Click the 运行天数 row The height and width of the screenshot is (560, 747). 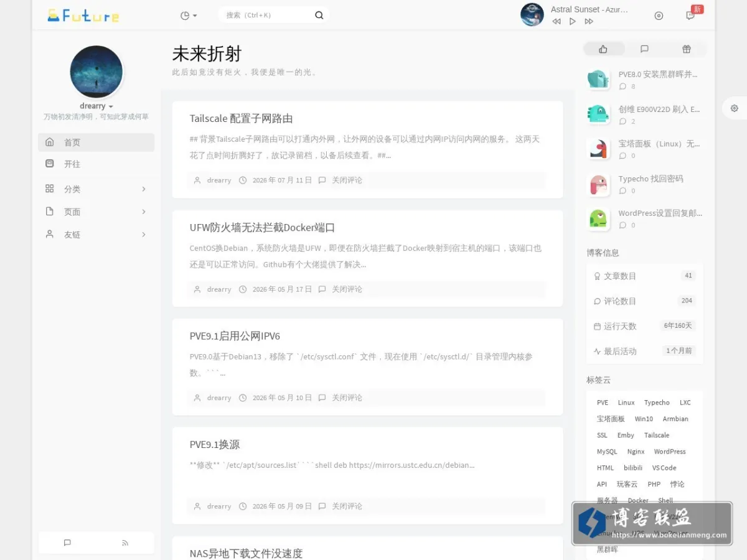click(x=644, y=326)
